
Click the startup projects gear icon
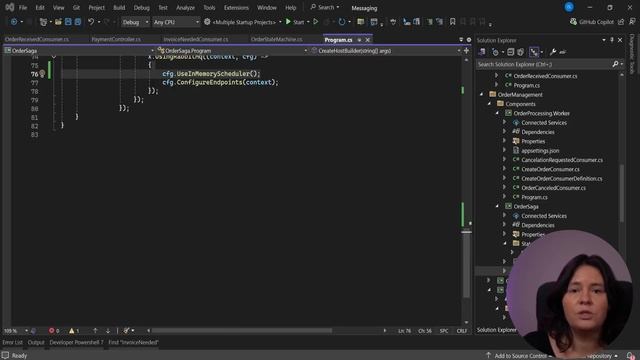click(x=207, y=22)
